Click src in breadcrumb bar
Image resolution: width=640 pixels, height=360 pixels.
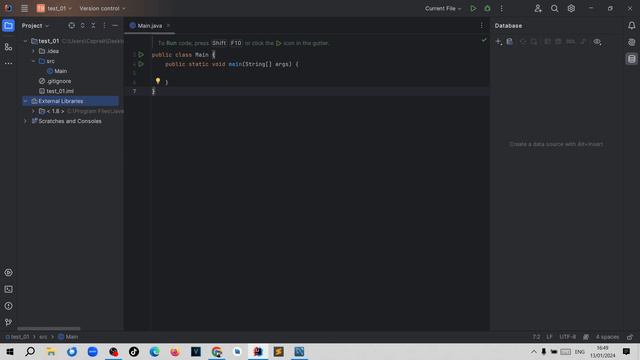43,337
